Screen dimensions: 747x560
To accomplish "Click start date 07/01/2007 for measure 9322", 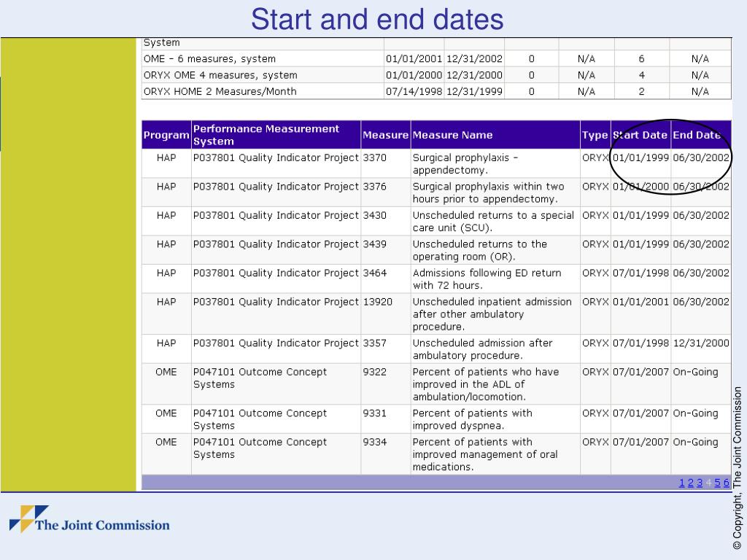I will tap(640, 372).
